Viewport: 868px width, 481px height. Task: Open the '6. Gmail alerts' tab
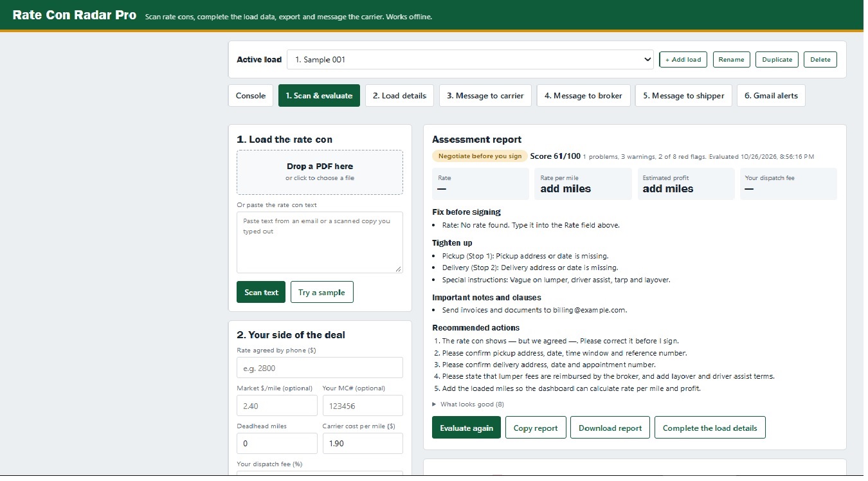click(771, 96)
